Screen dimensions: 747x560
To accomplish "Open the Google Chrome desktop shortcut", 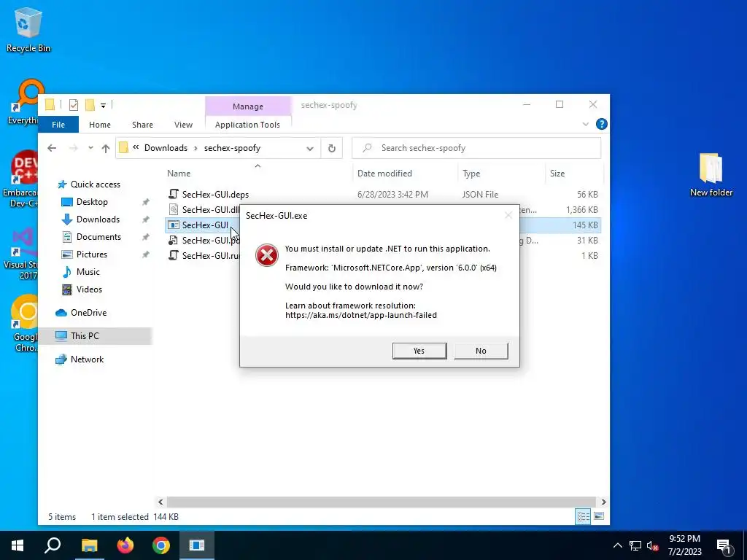I will [25, 324].
